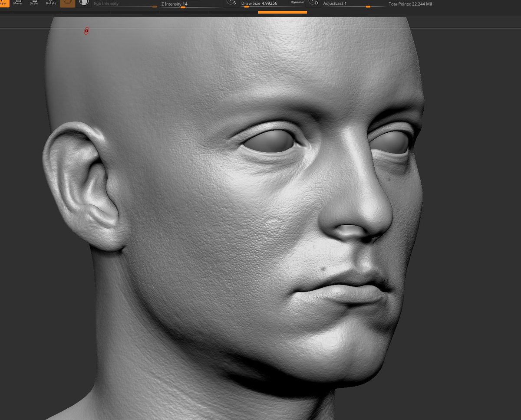This screenshot has height=420, width=521.
Task: Switch to Scale mode
Action: click(34, 3)
